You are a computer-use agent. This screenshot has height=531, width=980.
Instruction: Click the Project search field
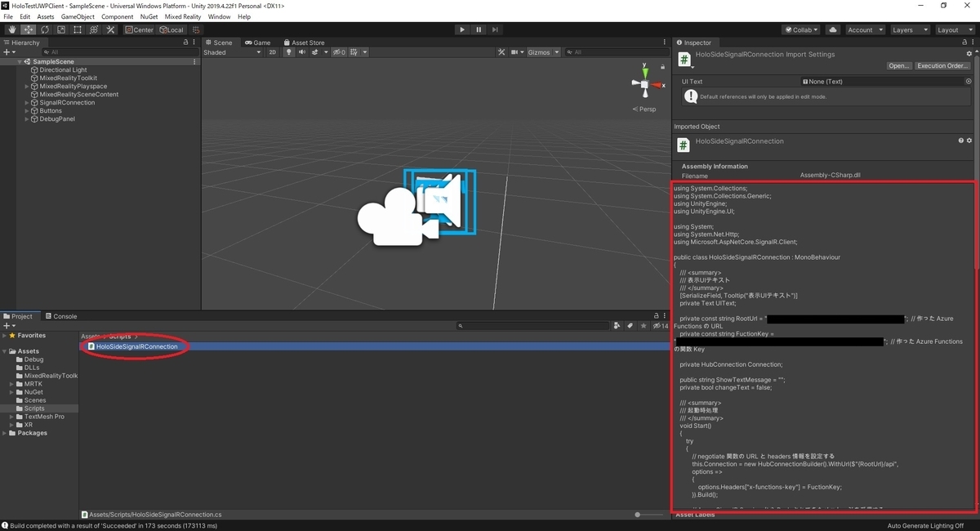coord(532,326)
